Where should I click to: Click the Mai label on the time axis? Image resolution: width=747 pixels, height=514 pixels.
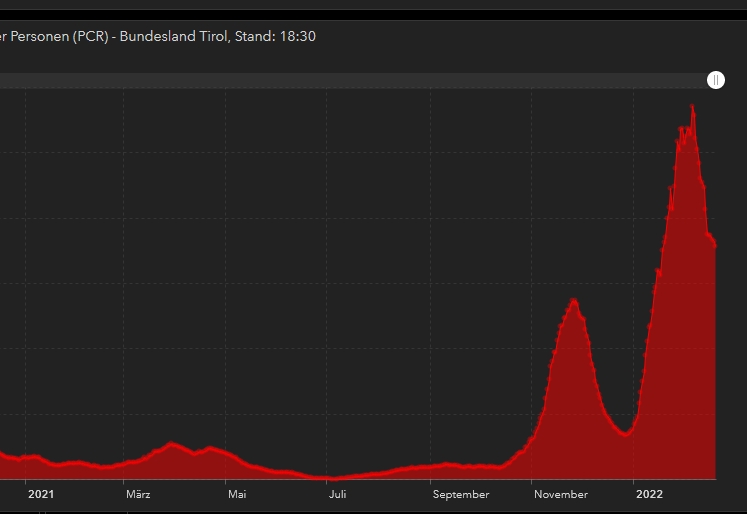click(237, 494)
